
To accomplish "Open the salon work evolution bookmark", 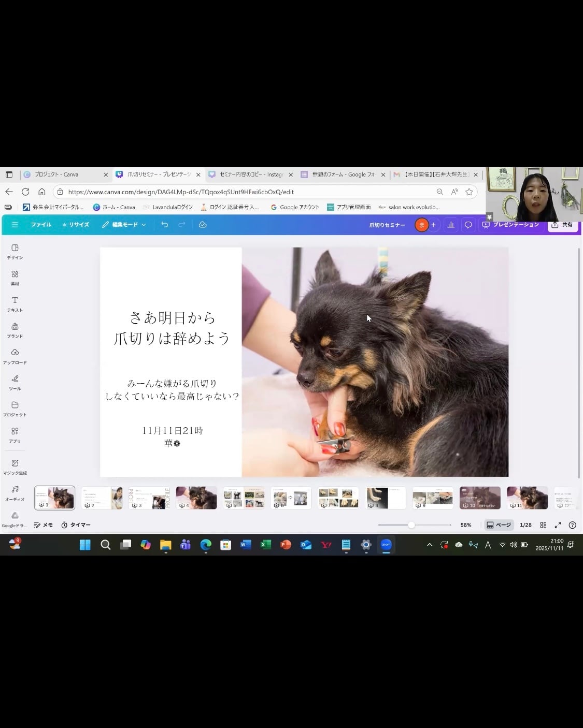I will click(x=409, y=207).
